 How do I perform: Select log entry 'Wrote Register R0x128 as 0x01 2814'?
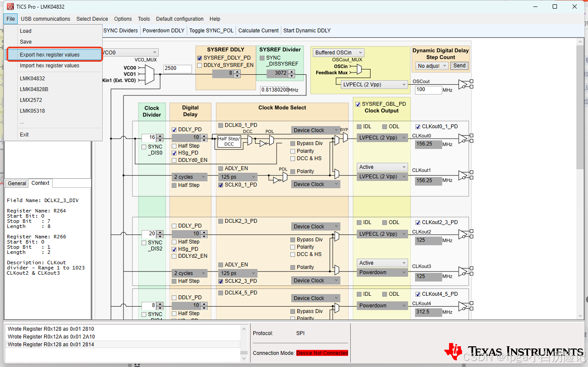(123, 345)
